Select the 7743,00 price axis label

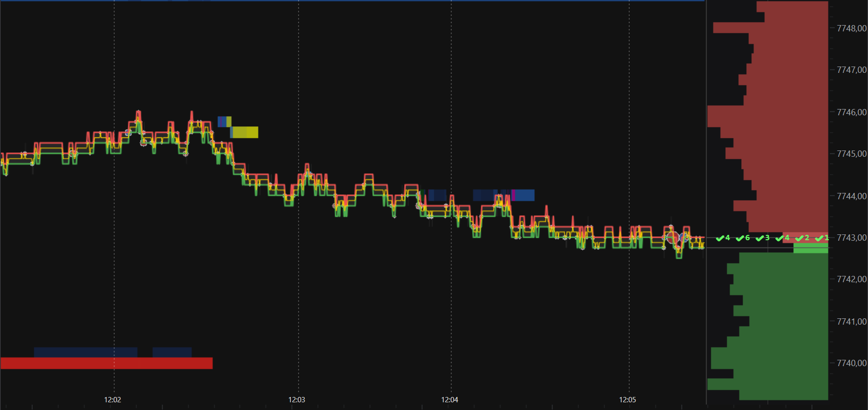pyautogui.click(x=852, y=238)
